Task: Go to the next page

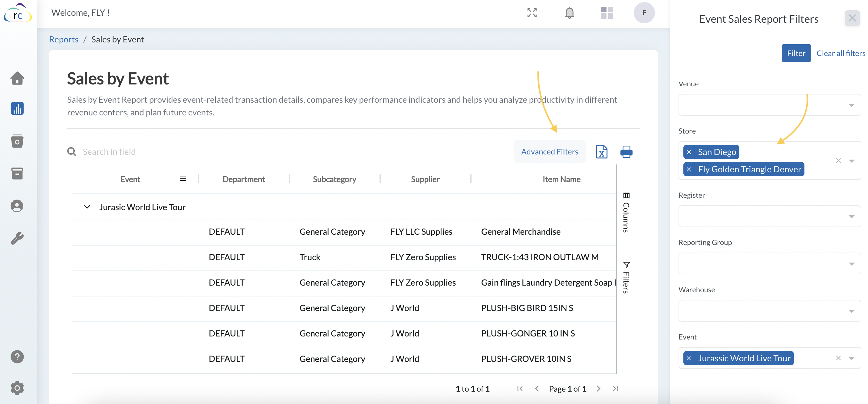Action: click(x=598, y=389)
